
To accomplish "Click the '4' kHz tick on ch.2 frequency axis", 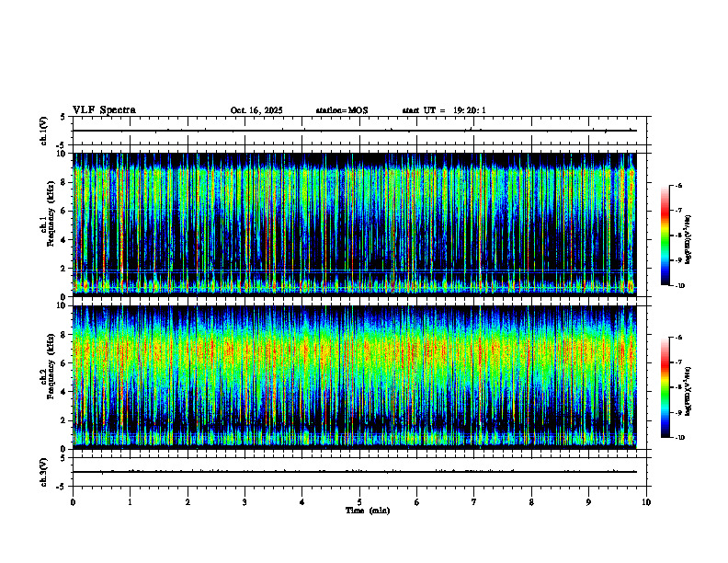I will pyautogui.click(x=64, y=392).
